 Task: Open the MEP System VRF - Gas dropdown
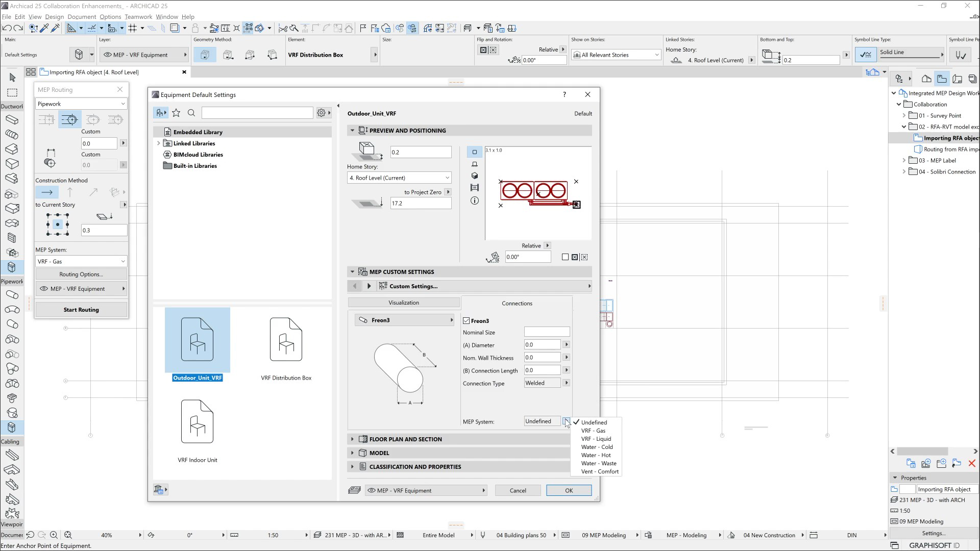(x=81, y=261)
